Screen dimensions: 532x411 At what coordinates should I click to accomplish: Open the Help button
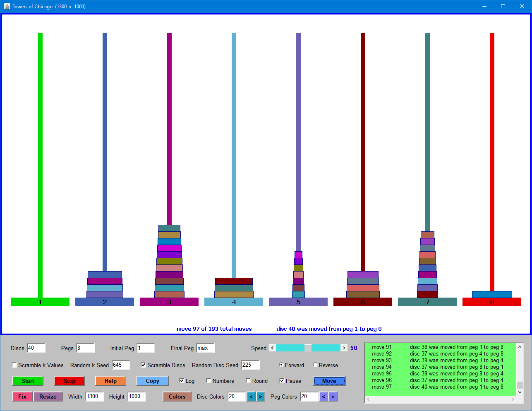(x=110, y=381)
